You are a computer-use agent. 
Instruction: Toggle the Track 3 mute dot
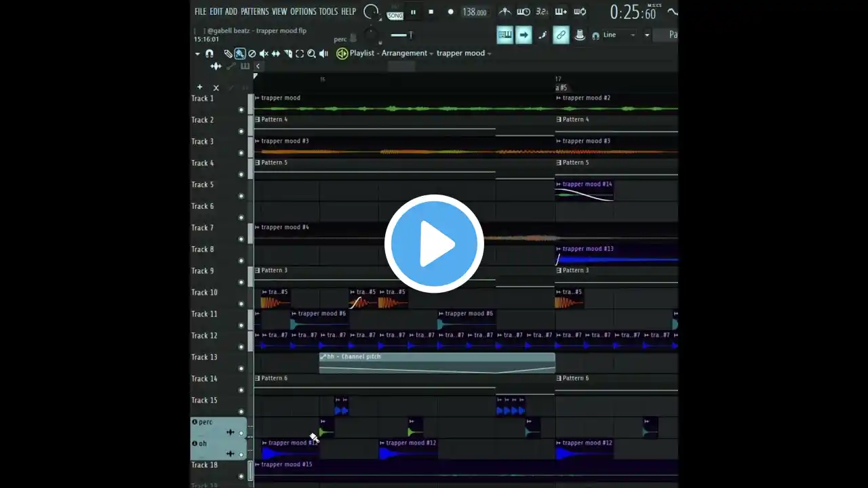point(241,153)
